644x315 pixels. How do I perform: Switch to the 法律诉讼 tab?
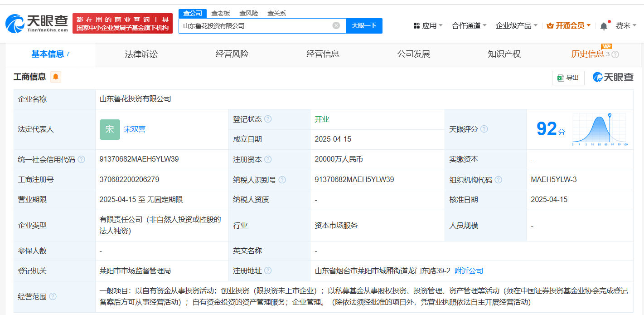(x=141, y=54)
